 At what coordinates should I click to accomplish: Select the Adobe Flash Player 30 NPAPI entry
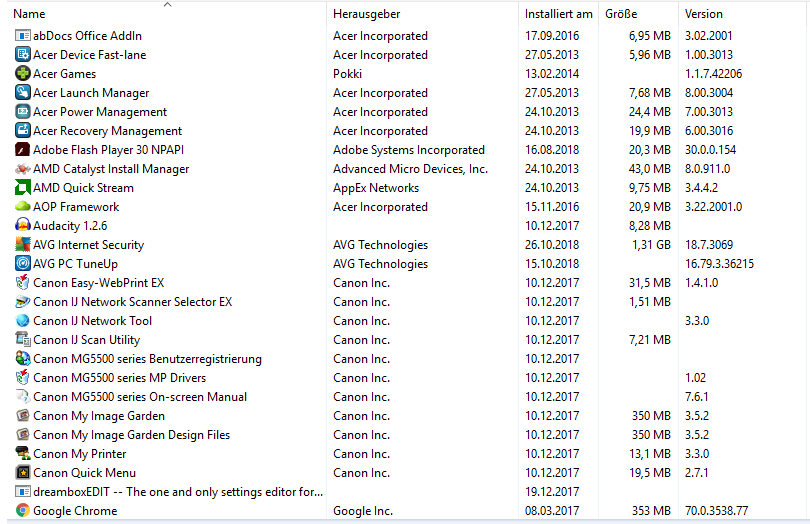[x=108, y=150]
